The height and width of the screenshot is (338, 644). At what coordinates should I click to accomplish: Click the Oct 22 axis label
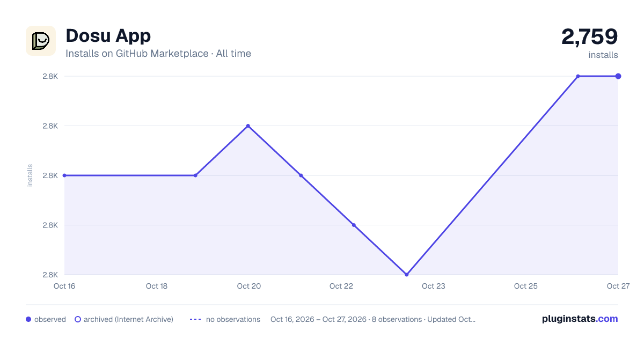[x=341, y=286]
